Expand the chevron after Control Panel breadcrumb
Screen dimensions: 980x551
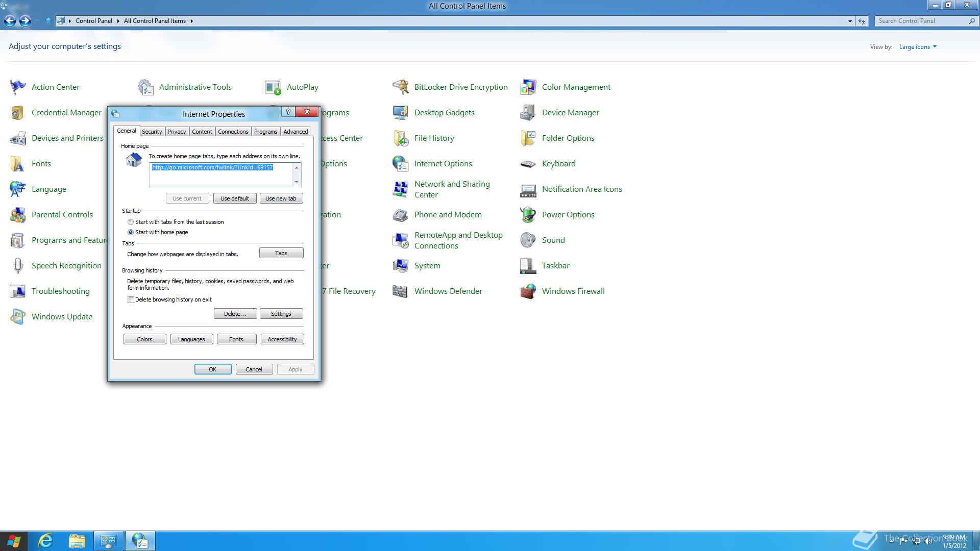[x=118, y=21]
